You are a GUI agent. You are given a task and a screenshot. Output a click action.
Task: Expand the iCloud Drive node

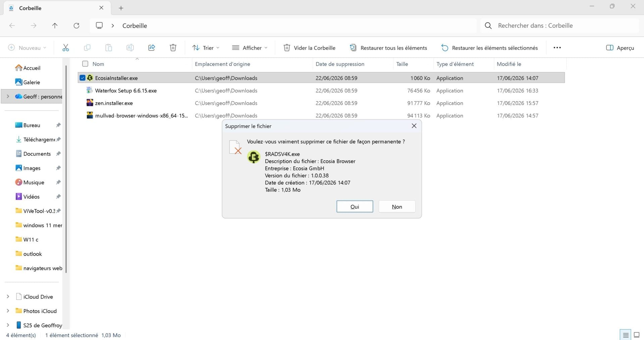[x=8, y=297]
